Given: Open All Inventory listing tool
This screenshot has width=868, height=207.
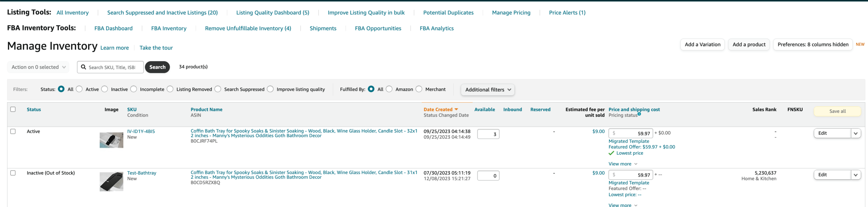Looking at the screenshot, I should point(73,13).
